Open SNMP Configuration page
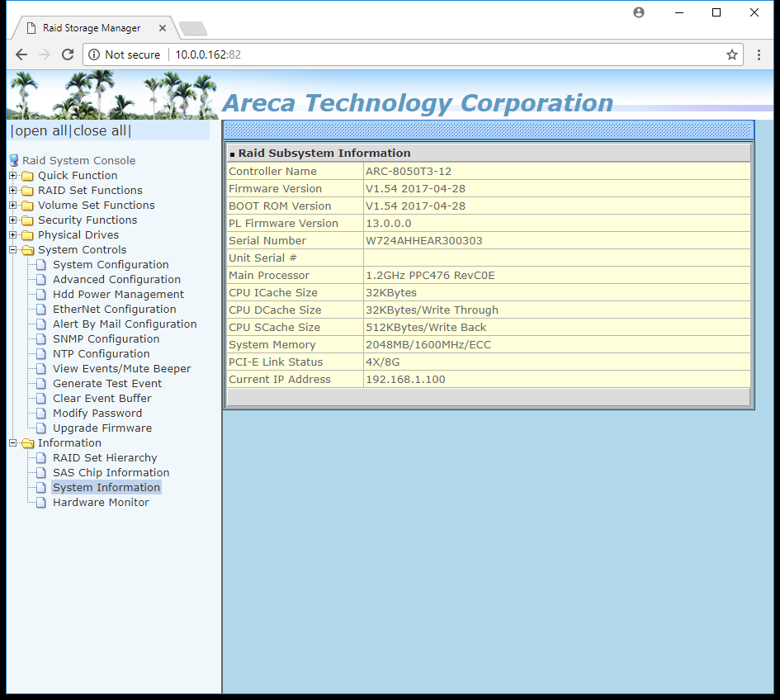Screen dimensions: 780x700 [x=106, y=338]
